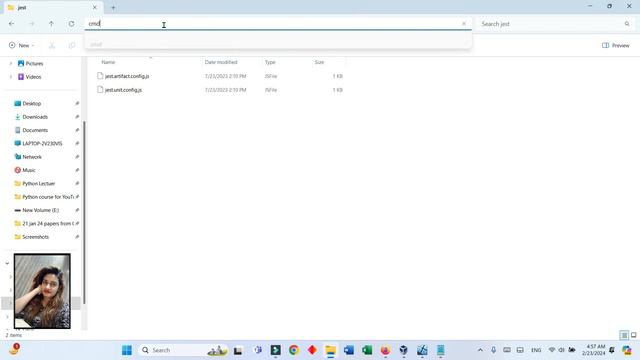
Task: Open File Explorer from the taskbar
Action: pyautogui.click(x=330, y=350)
